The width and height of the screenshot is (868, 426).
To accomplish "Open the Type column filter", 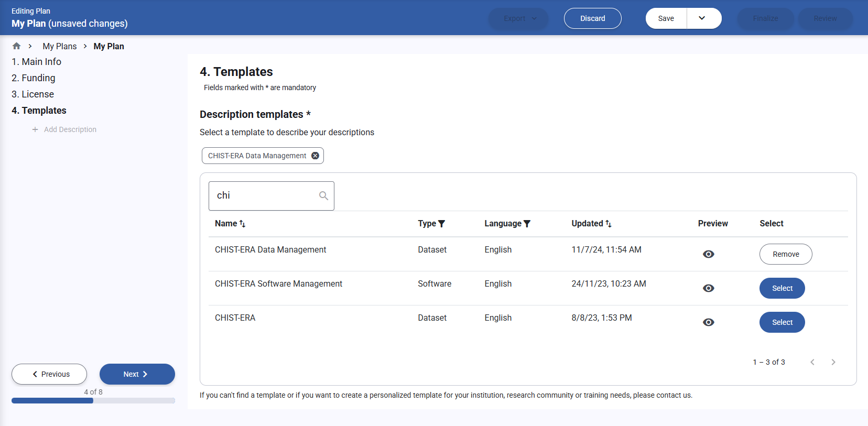I will (441, 224).
